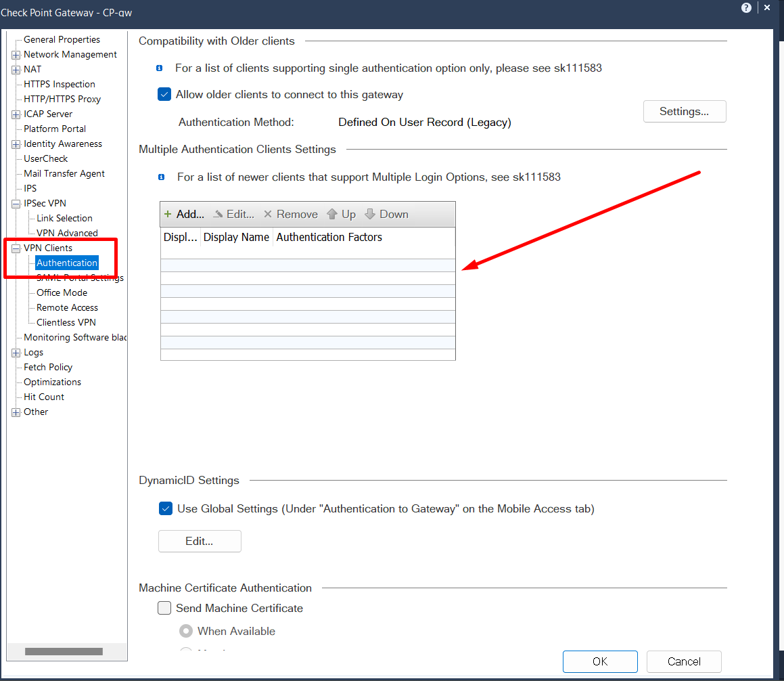Select Clientless VPN in the sidebar
Screen dimensions: 784x681
tap(66, 322)
